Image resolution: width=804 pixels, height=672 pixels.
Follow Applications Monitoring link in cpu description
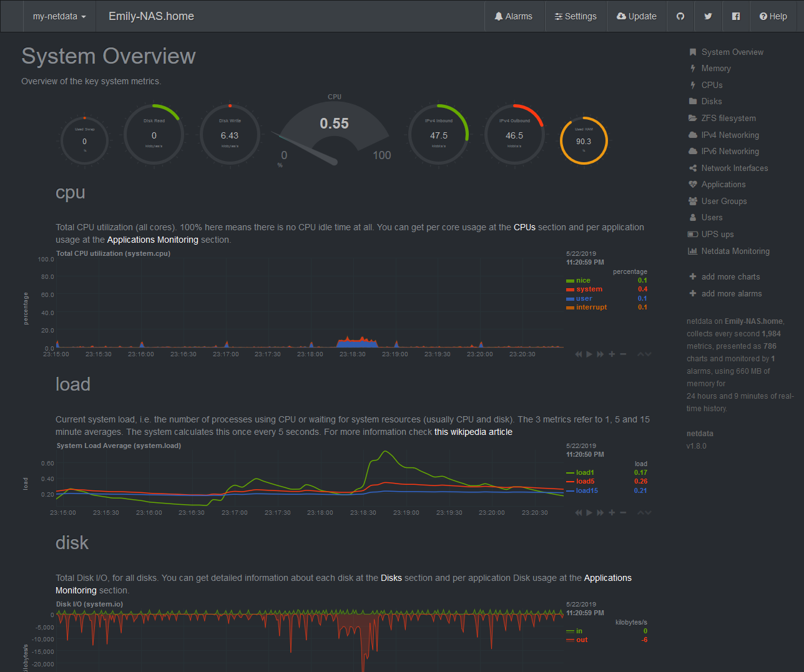pos(152,240)
